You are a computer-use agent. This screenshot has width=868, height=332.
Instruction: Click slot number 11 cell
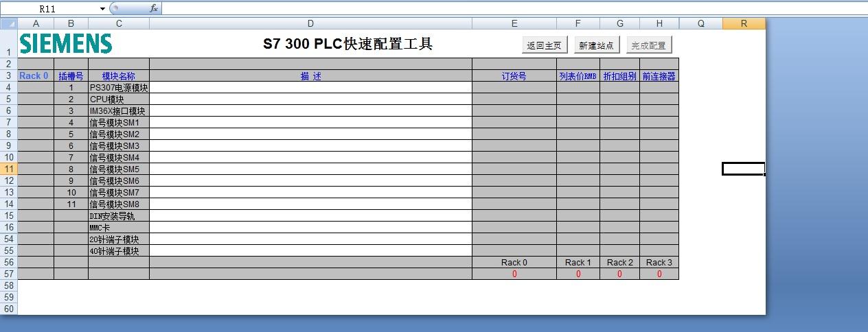pos(71,204)
